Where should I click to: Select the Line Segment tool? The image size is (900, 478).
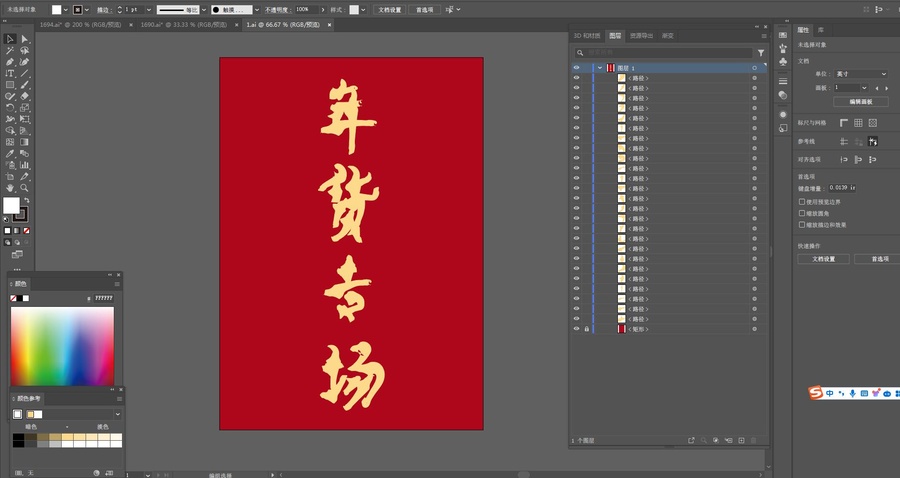[x=25, y=73]
